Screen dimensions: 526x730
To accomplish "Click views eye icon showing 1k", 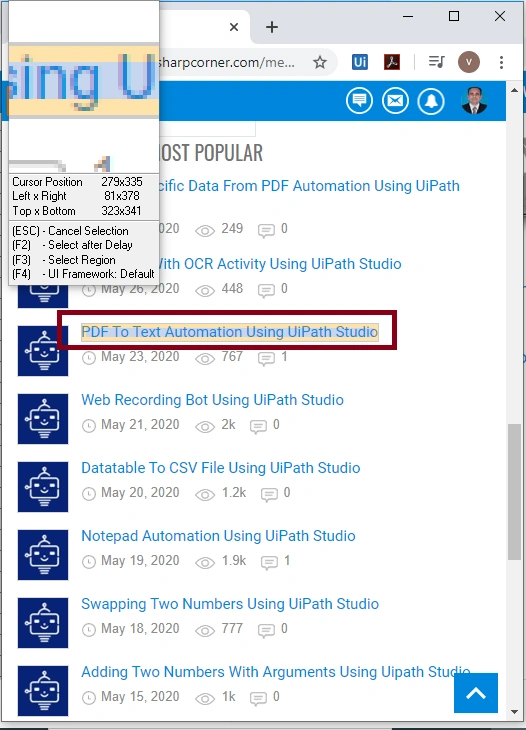I will (205, 698).
